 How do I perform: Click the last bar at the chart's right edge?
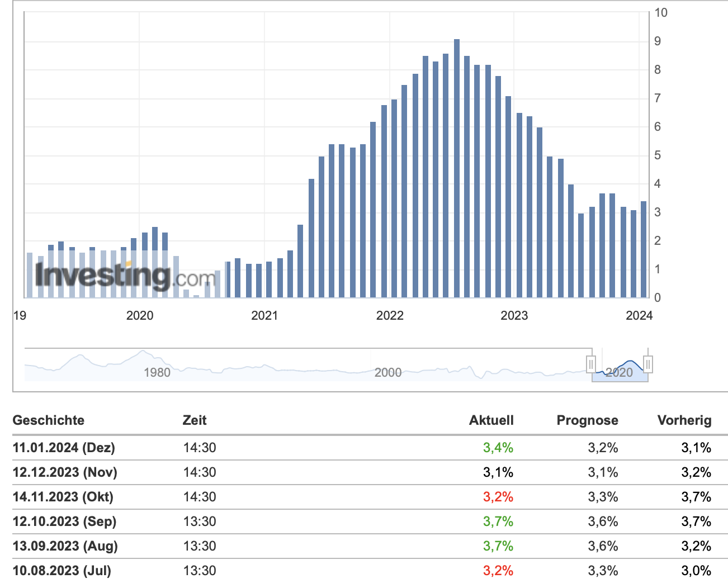pyautogui.click(x=644, y=249)
